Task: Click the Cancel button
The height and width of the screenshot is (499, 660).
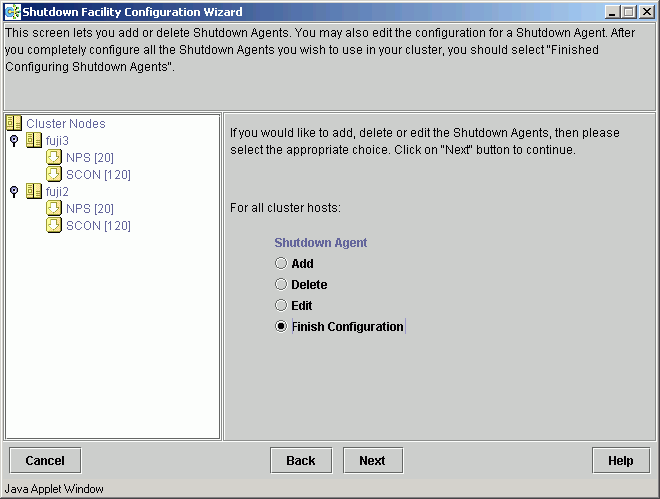Action: tap(45, 461)
